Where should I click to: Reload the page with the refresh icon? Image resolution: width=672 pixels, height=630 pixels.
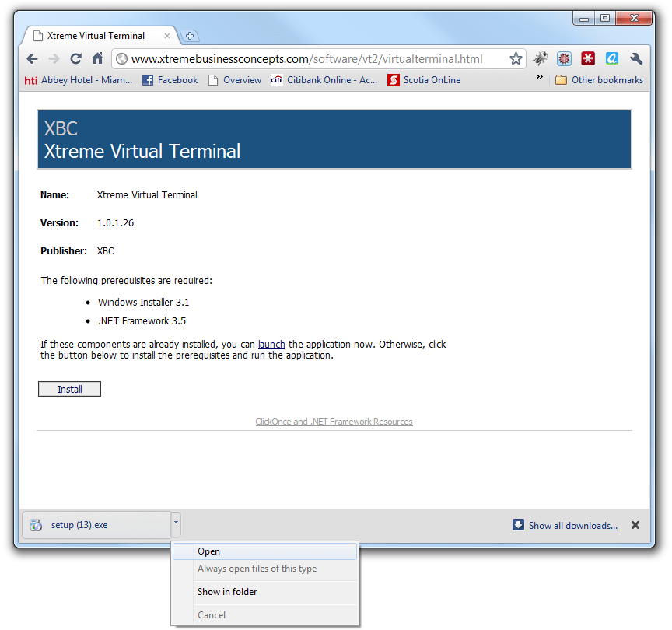tap(75, 58)
